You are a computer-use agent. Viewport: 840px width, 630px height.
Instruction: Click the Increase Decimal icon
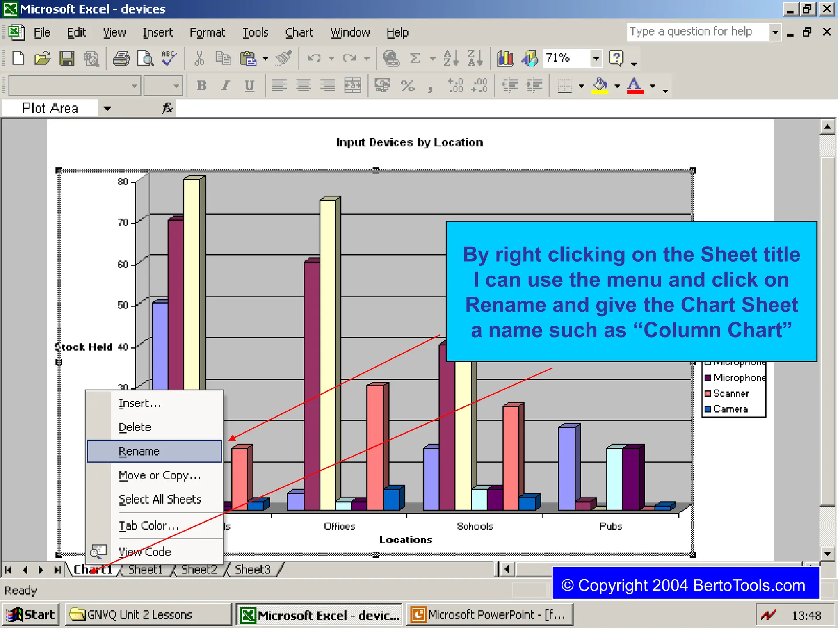455,86
